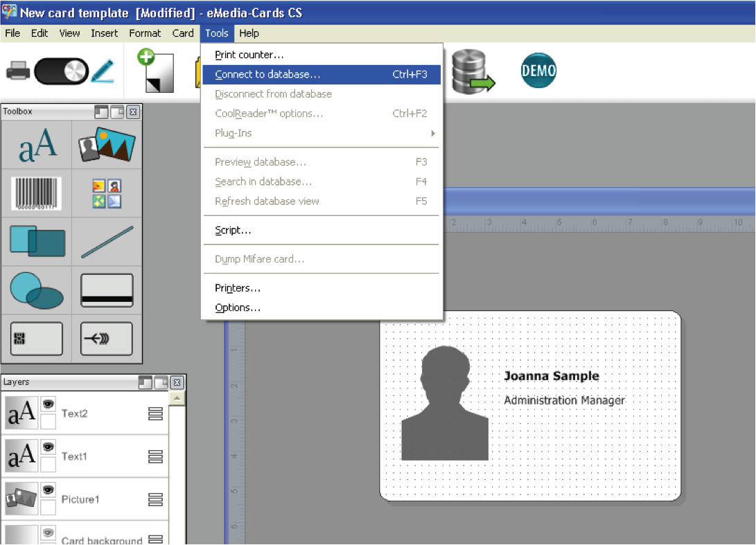Open the Insert menu
756x545 pixels.
(x=104, y=33)
